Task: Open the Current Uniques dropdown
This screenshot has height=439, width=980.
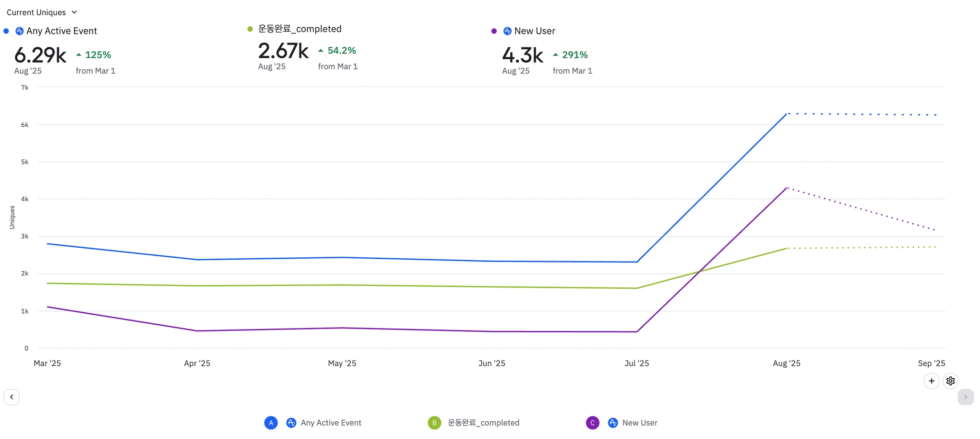Action: (42, 12)
